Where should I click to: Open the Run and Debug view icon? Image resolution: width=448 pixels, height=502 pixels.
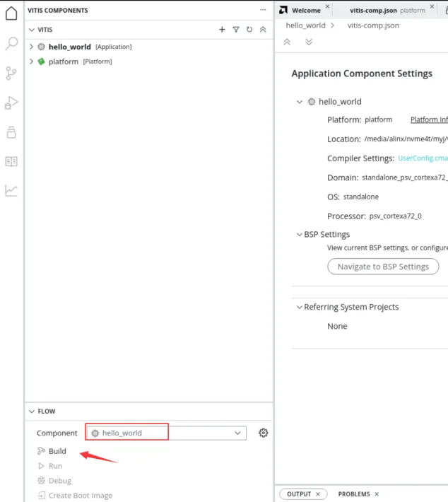tap(11, 103)
